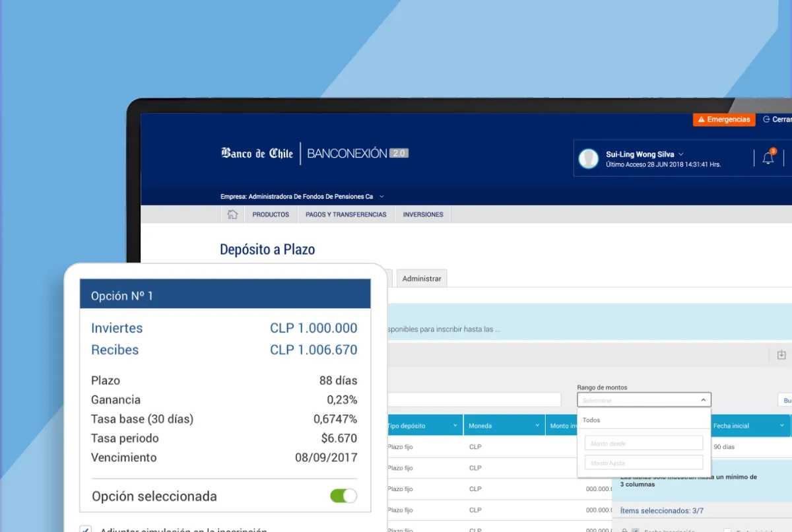Open the user profile avatar
The height and width of the screenshot is (532, 792).
(x=588, y=158)
